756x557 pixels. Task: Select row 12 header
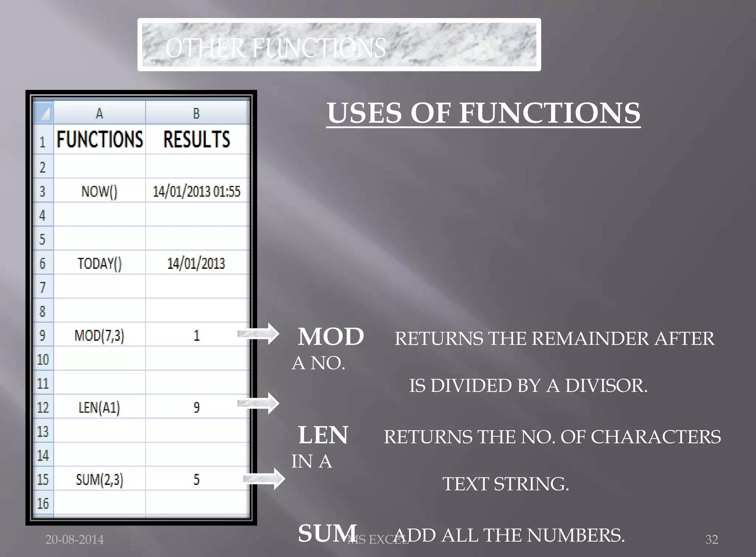[x=43, y=407]
